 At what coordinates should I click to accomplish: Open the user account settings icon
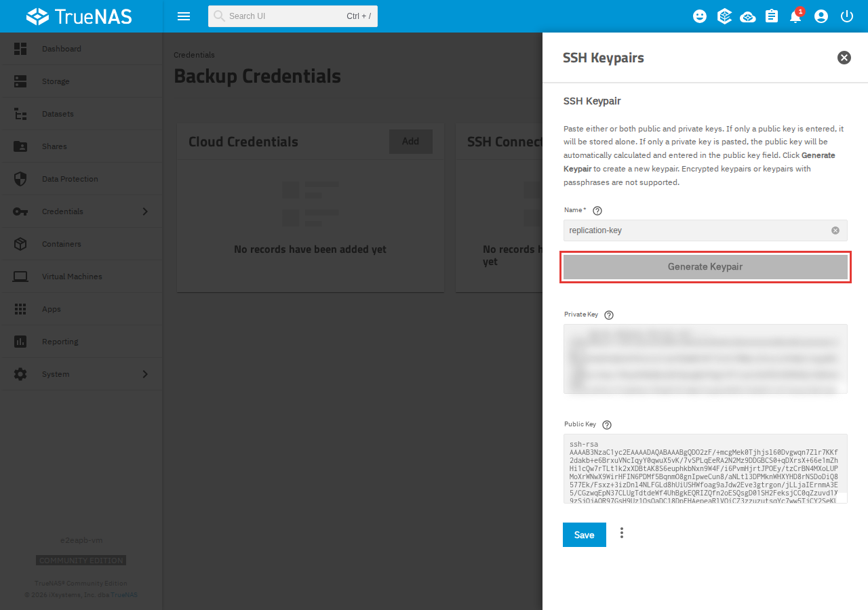pos(821,16)
